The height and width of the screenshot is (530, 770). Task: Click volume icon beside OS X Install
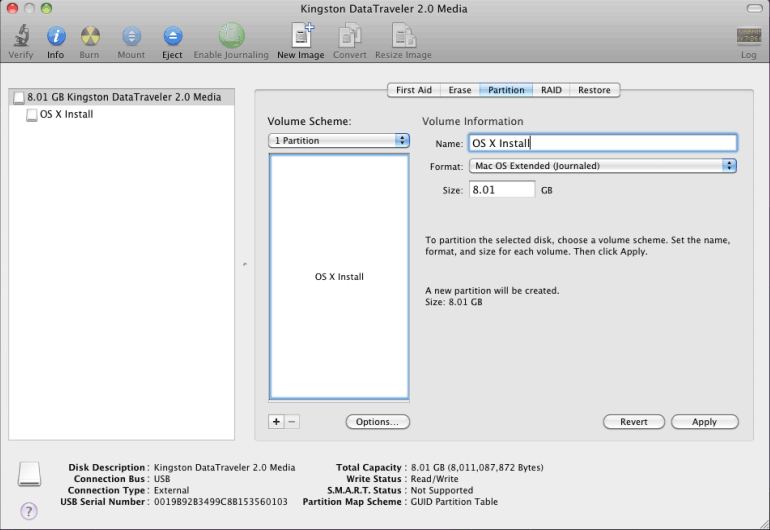[31, 115]
